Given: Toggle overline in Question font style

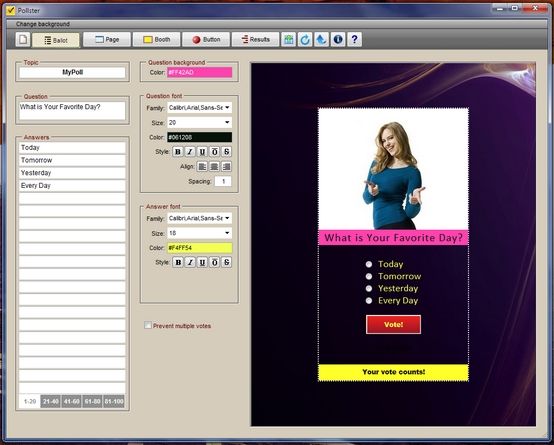Looking at the screenshot, I should [x=214, y=152].
